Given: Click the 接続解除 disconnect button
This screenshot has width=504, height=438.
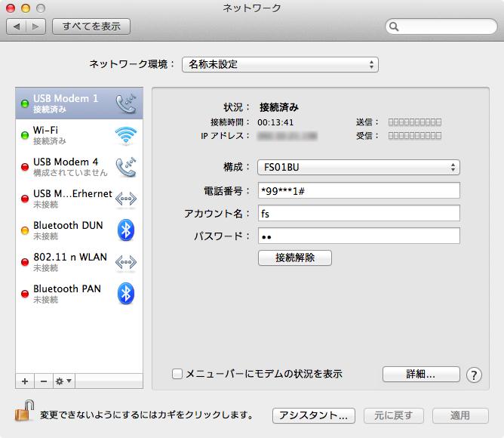Looking at the screenshot, I should (x=295, y=258).
